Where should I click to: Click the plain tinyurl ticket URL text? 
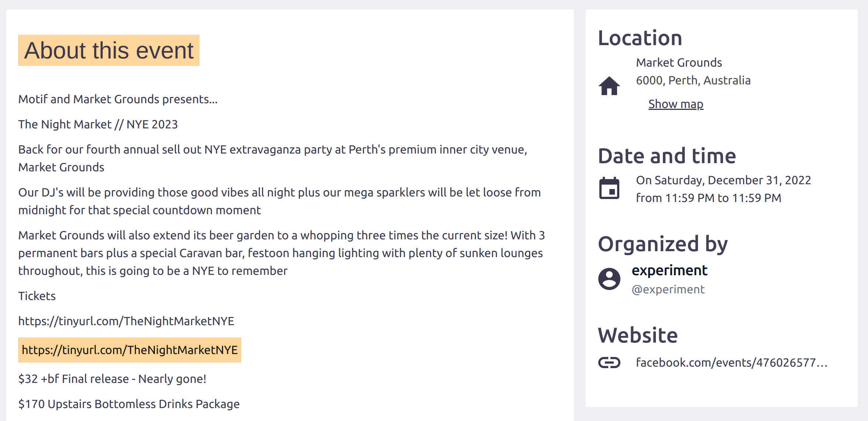pos(126,321)
